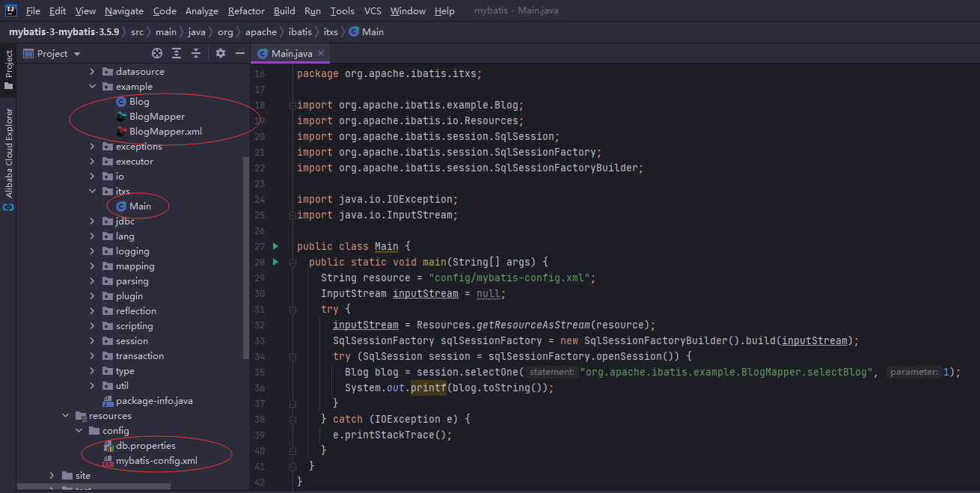980x493 pixels.
Task: Click the BlogMapper.xml file icon
Action: click(x=121, y=132)
